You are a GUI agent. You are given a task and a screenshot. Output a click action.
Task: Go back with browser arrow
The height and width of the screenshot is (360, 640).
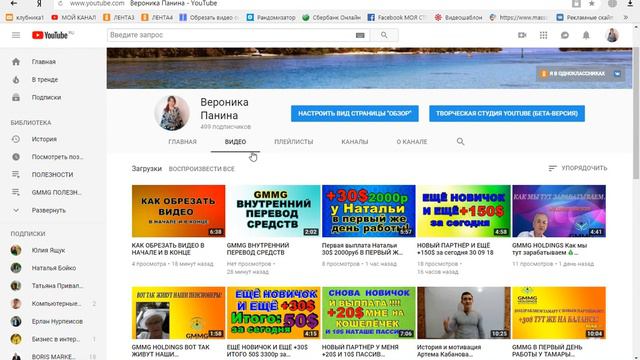[x=14, y=3]
